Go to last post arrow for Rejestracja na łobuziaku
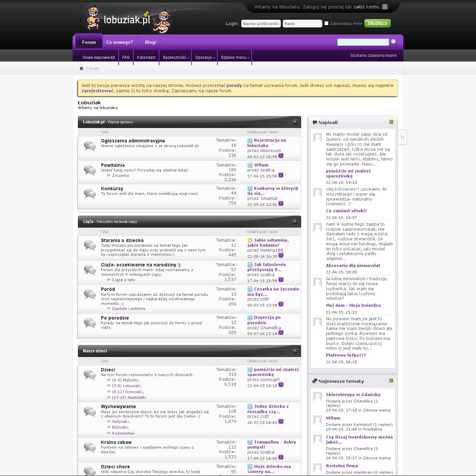 [281, 156]
